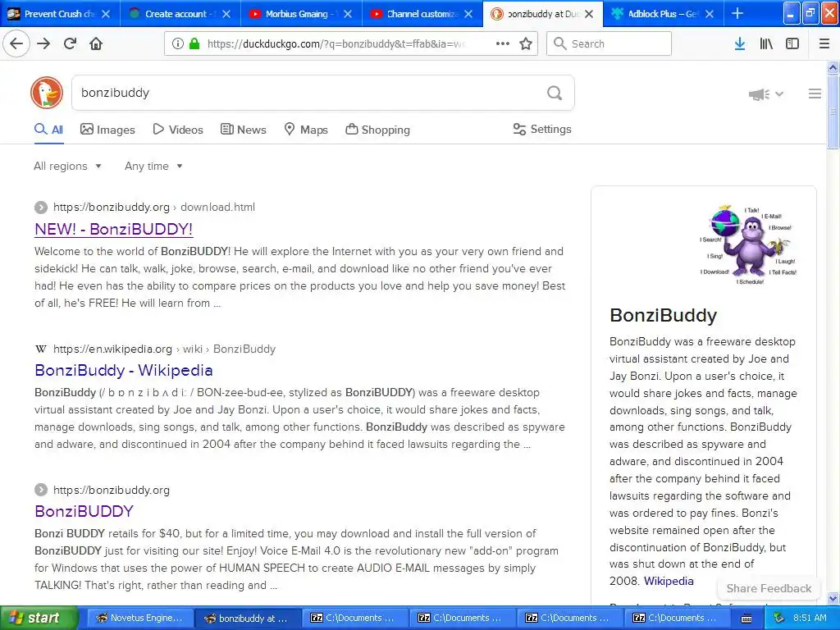Close the Create account tab

[226, 14]
